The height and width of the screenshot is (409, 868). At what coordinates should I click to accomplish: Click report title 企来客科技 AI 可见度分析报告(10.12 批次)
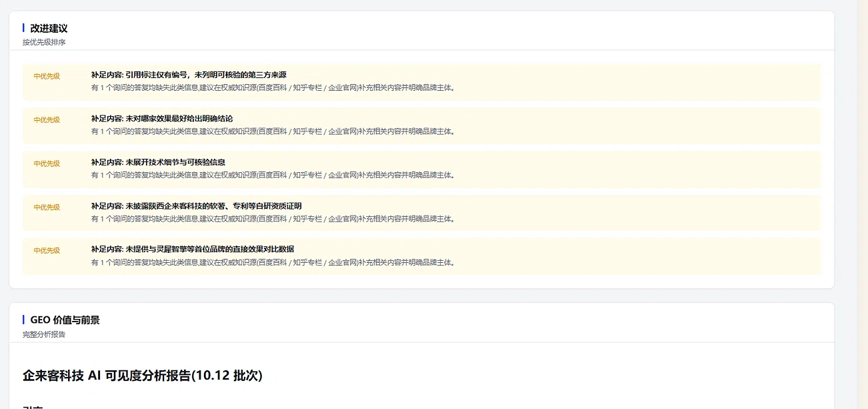[143, 376]
